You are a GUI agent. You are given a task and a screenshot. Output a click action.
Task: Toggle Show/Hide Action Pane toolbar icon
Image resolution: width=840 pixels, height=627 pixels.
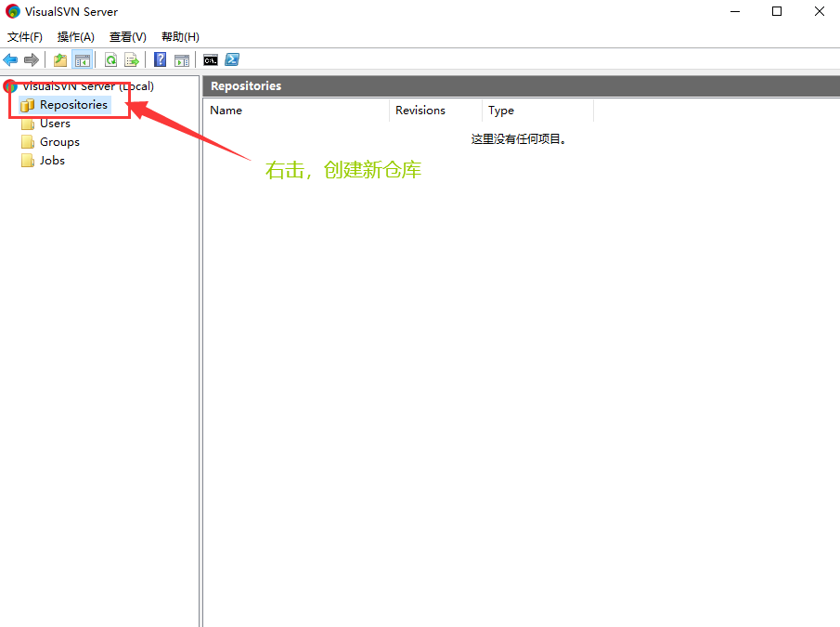click(182, 60)
